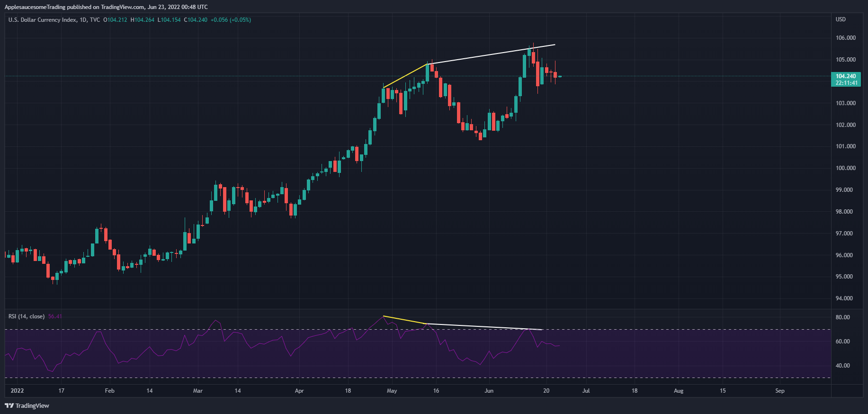Click the 1D interval label in legend

(83, 20)
